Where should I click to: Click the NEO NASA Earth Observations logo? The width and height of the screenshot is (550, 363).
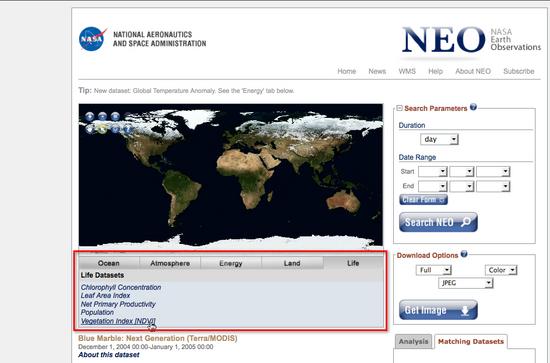click(x=471, y=40)
